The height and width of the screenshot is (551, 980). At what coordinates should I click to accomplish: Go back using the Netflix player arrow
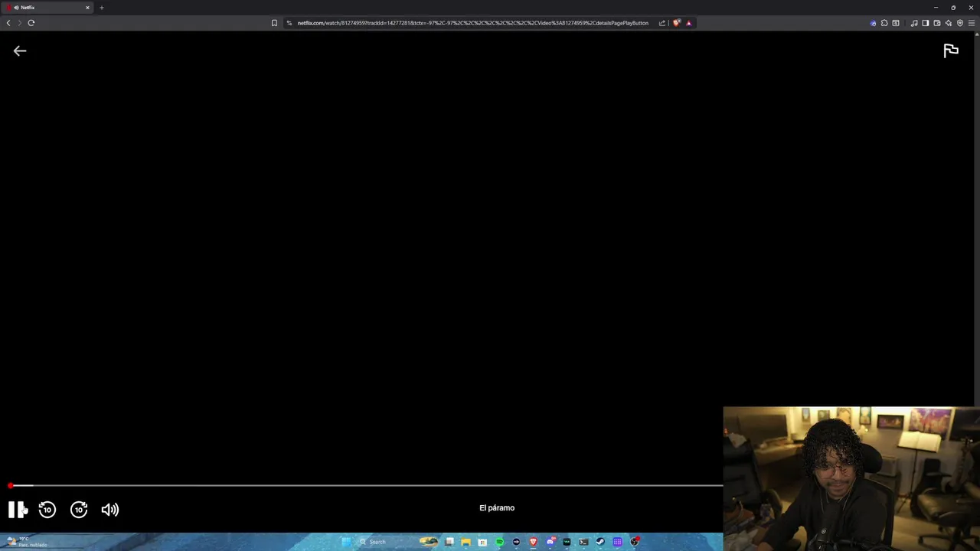tap(20, 51)
